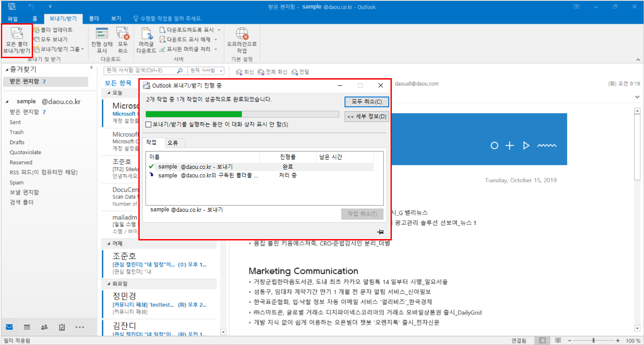The height and width of the screenshot is (345, 644).
Task: Switch to View (보기) ribbon tab
Action: [x=116, y=19]
